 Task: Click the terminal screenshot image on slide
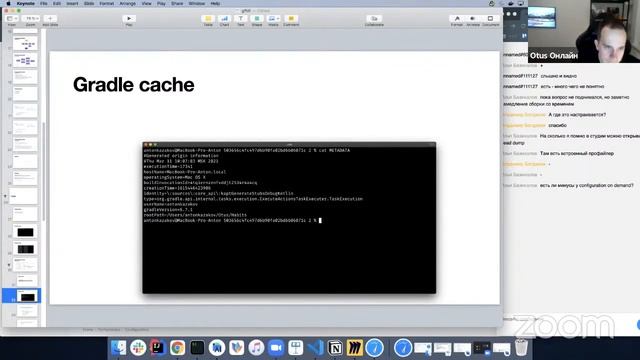(x=289, y=218)
